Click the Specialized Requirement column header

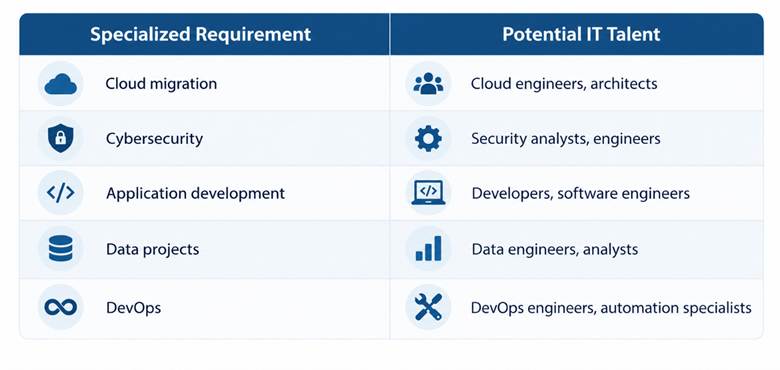(200, 34)
